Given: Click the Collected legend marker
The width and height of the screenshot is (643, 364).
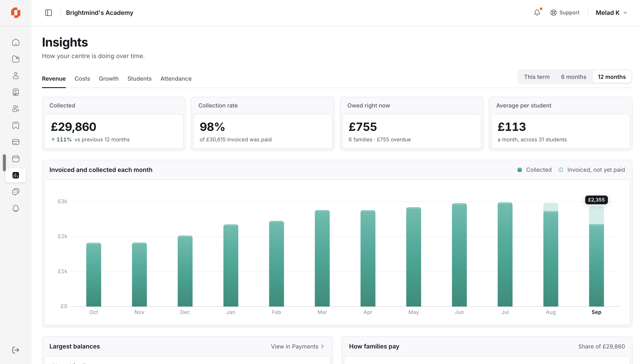Looking at the screenshot, I should point(520,170).
